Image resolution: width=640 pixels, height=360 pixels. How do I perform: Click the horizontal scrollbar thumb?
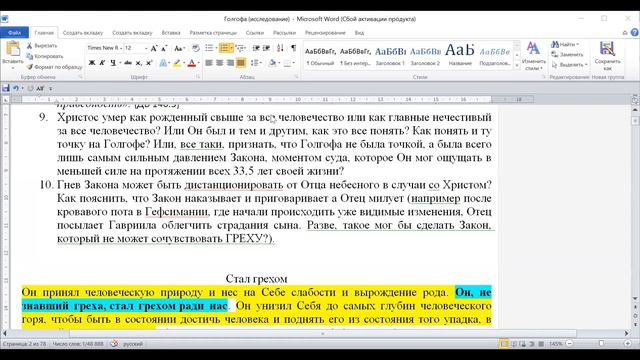[x=322, y=333]
